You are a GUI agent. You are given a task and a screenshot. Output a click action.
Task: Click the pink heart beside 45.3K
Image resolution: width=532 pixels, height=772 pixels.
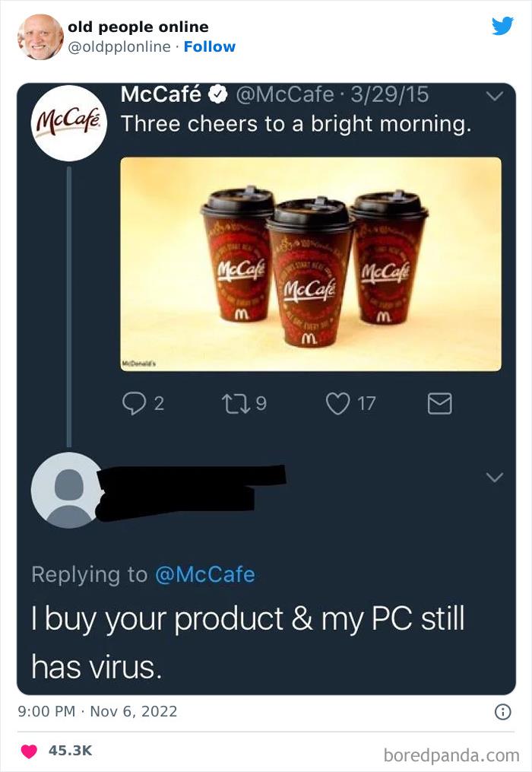[x=29, y=751]
